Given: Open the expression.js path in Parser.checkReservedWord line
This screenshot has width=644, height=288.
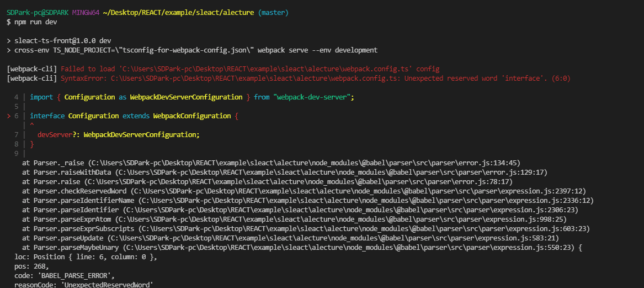Looking at the screenshot, I should (353, 191).
